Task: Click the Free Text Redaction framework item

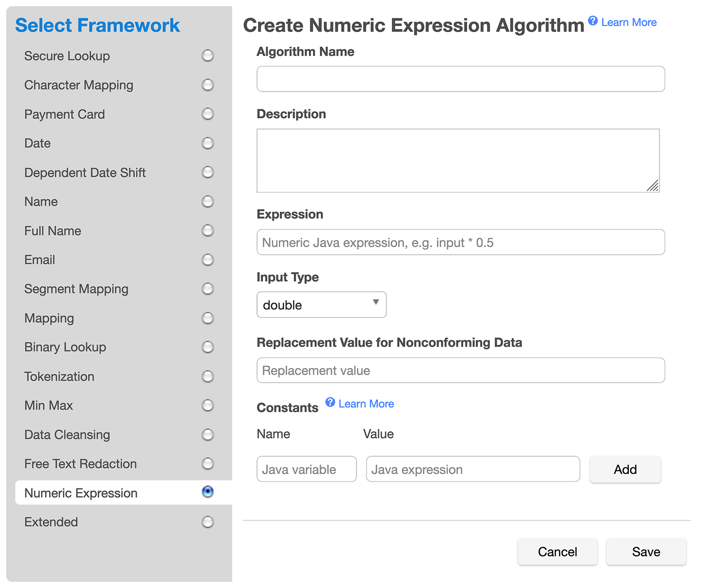Action: coord(80,464)
